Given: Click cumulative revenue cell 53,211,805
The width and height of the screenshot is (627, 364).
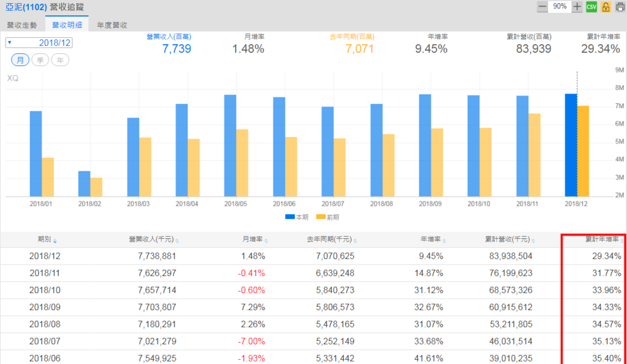Looking at the screenshot, I should coord(511,324).
